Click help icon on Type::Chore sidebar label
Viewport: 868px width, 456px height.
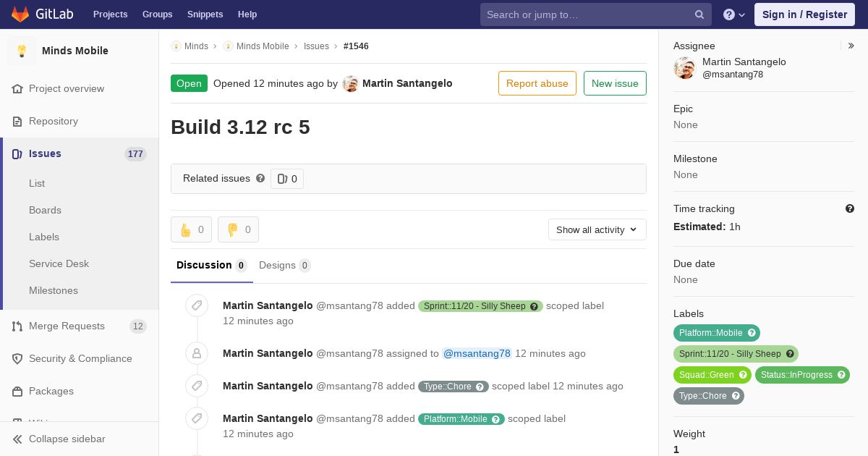tap(736, 396)
